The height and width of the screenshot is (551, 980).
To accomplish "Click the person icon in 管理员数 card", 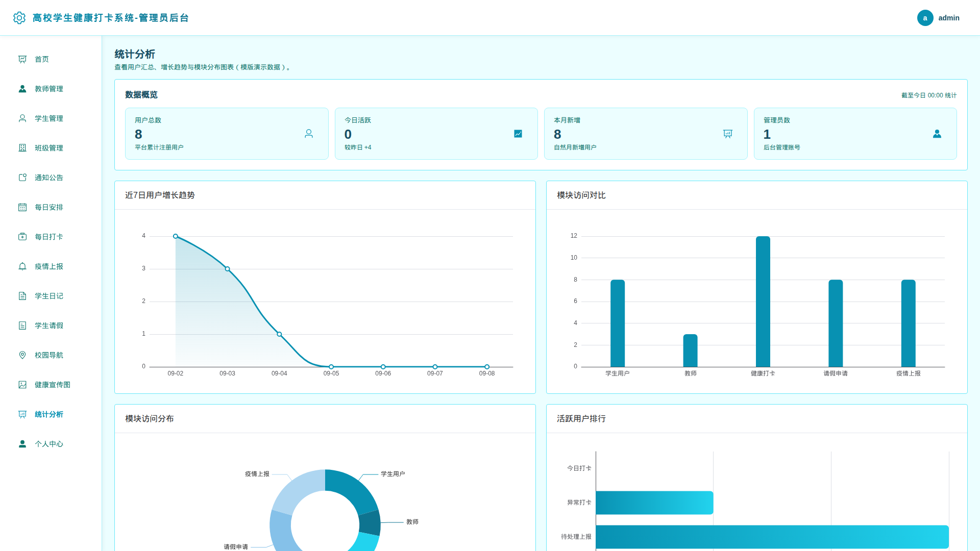I will point(937,134).
